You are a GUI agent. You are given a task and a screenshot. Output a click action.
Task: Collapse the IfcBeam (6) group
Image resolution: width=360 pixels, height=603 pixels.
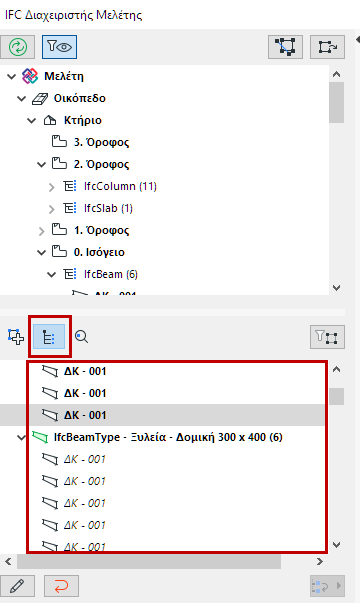(52, 275)
